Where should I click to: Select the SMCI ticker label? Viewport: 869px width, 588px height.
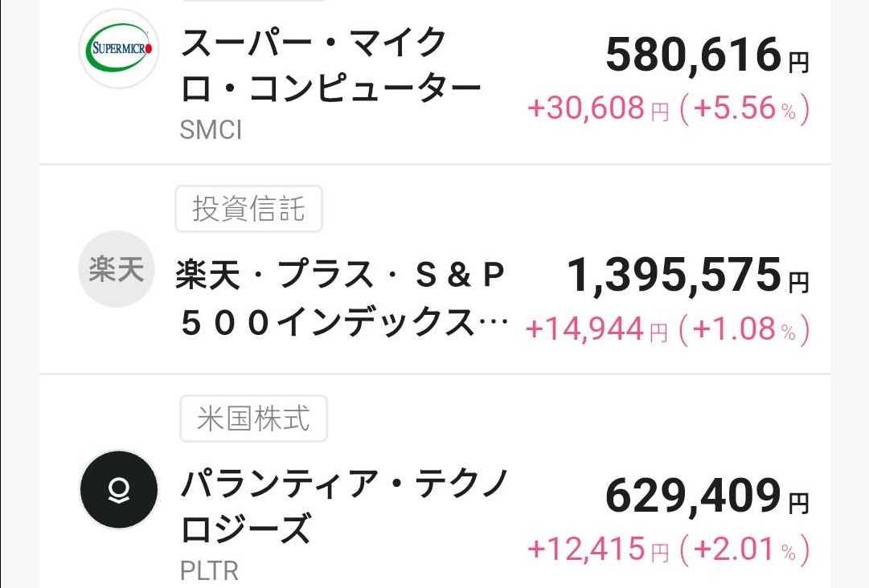click(211, 131)
